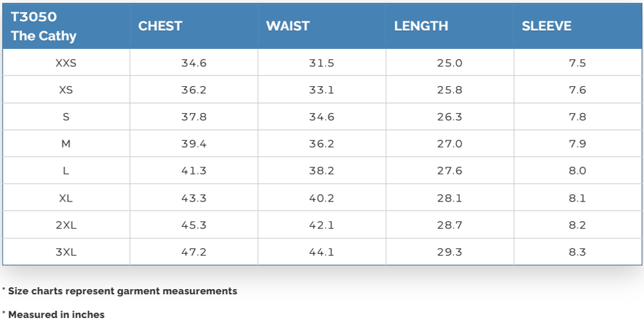
Task: Select the XXS size row label
Action: [66, 63]
